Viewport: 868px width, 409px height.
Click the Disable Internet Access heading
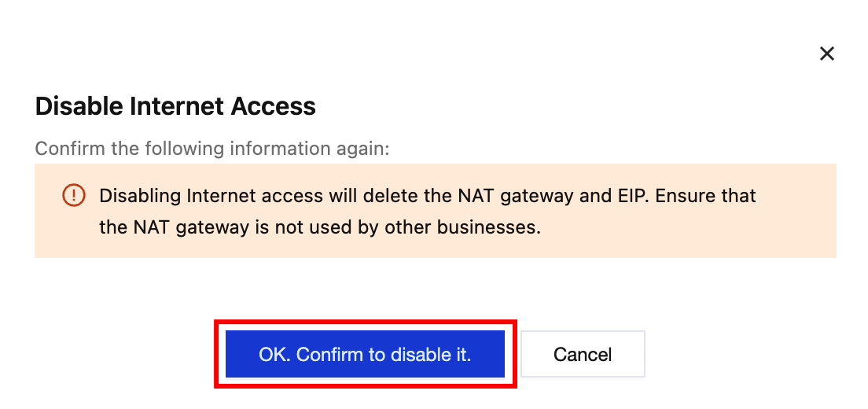(x=175, y=106)
